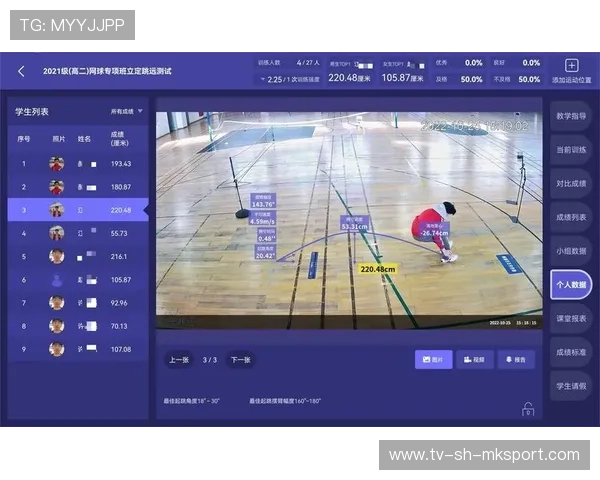Click the 添加运动位置 plus icon
Viewport: 600px width, 480px height.
point(571,65)
